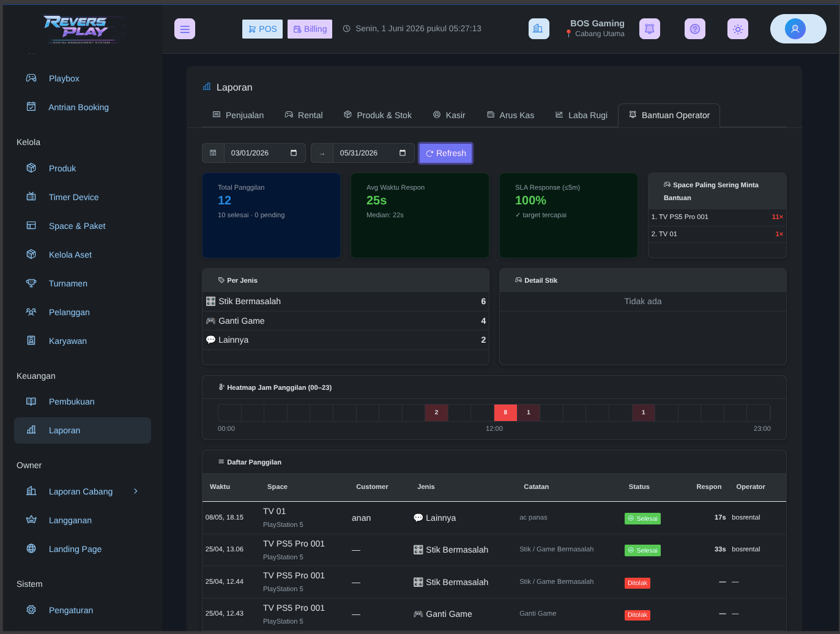Toggle the light/dark theme sun icon
Screen dimensions: 840x634
pos(738,29)
